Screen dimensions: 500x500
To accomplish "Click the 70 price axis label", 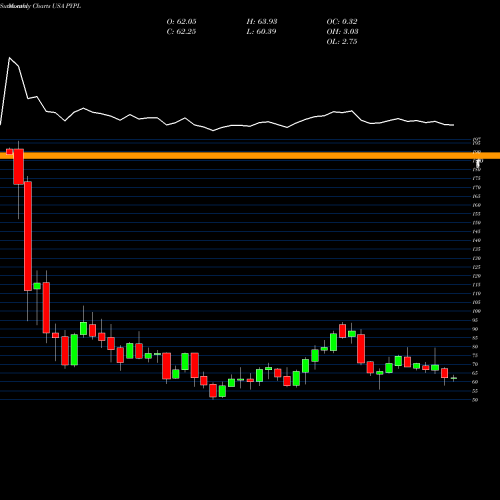I will (475, 364).
